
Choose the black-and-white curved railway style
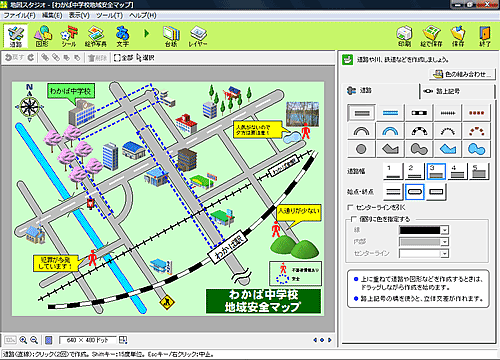419,131
